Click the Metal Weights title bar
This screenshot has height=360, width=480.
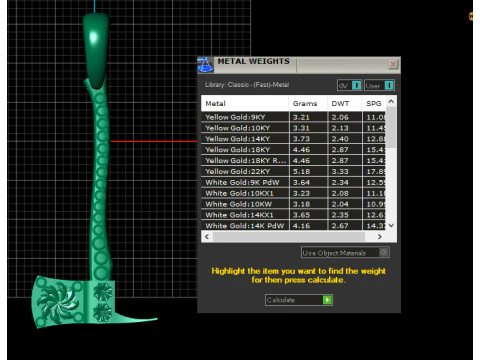[x=300, y=65]
